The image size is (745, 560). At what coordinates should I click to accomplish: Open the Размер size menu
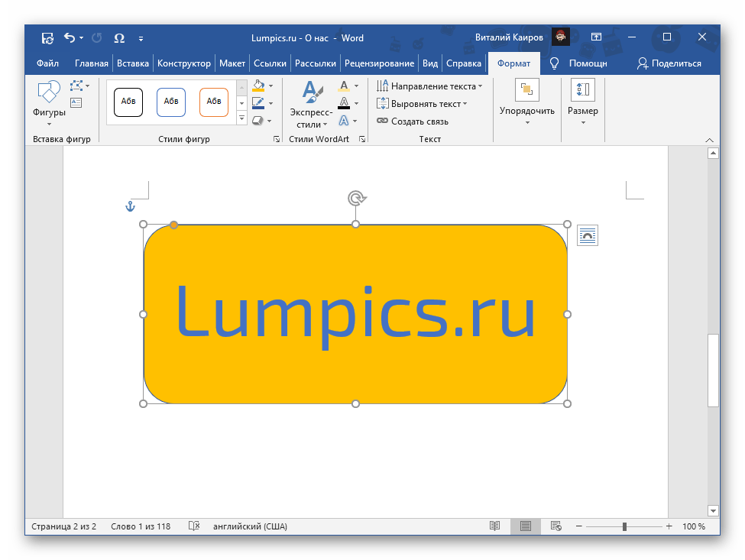[x=583, y=102]
